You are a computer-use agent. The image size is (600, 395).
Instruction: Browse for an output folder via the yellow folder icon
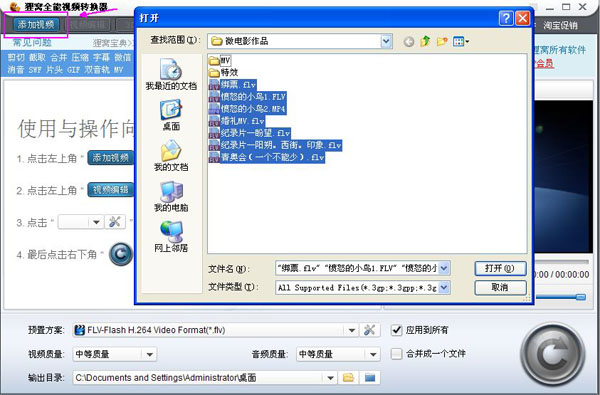(x=349, y=378)
